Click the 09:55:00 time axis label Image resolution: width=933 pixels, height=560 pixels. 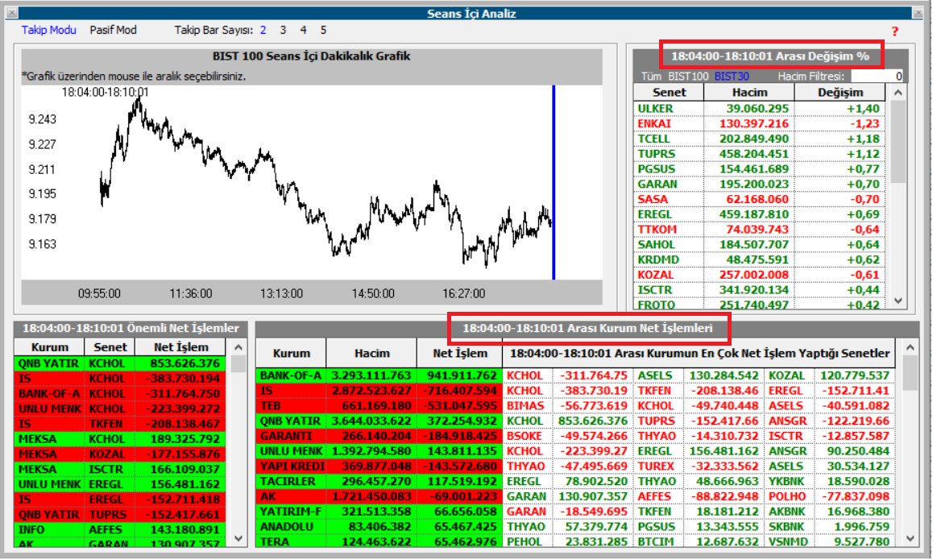click(99, 293)
